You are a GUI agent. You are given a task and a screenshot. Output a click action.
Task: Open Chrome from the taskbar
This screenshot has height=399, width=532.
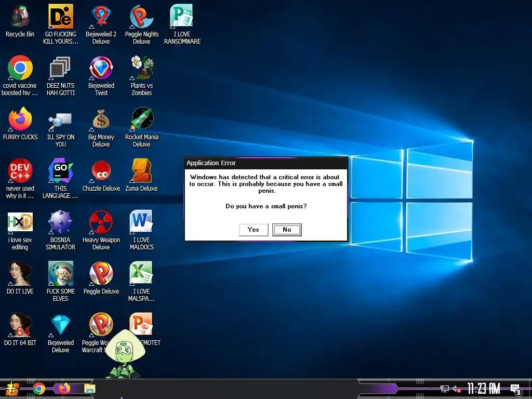pos(38,389)
